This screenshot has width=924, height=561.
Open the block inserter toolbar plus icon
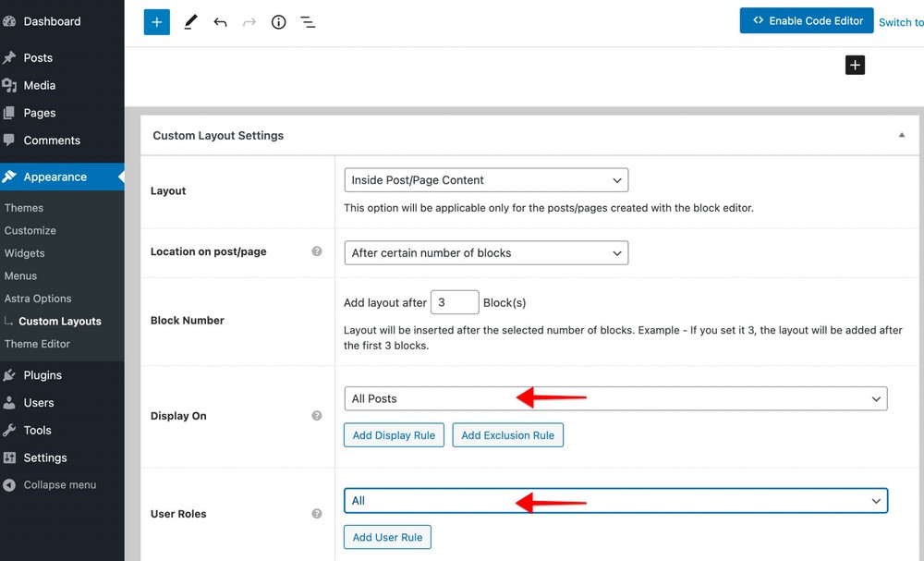(x=156, y=21)
